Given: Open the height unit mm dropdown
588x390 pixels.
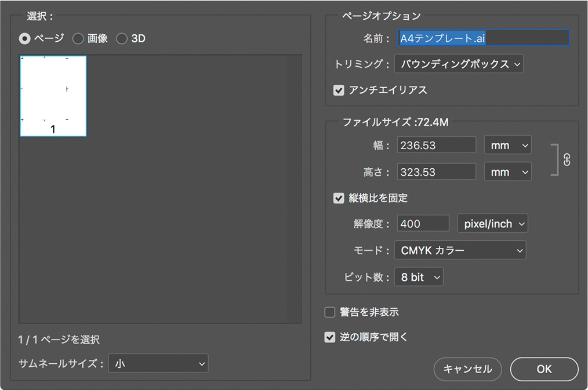Looking at the screenshot, I should coord(508,172).
